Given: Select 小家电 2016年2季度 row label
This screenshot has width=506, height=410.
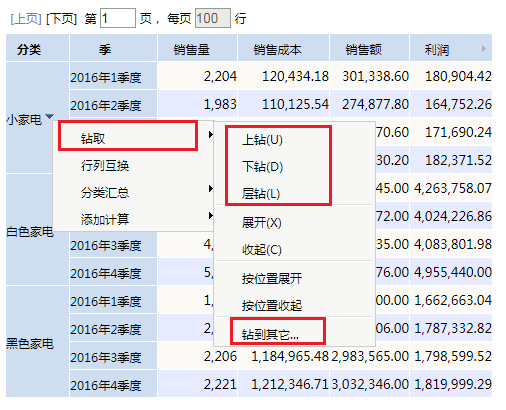Looking at the screenshot, I should [x=113, y=104].
